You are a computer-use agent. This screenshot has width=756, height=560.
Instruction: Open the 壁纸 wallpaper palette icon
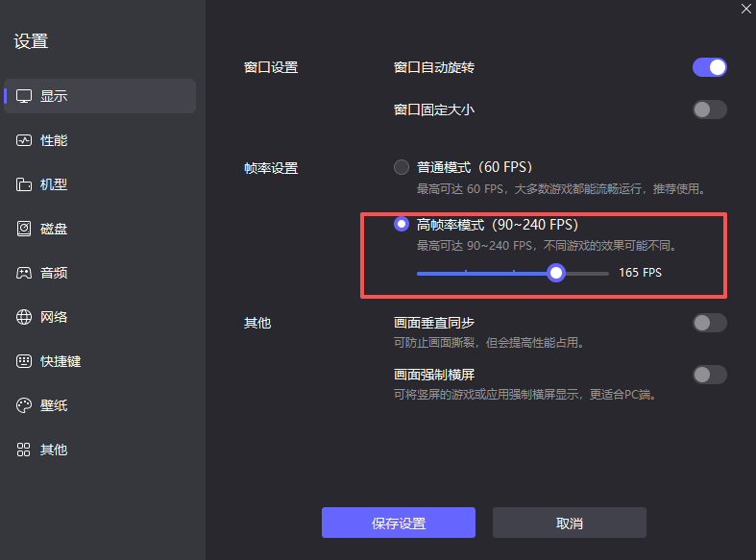(24, 405)
